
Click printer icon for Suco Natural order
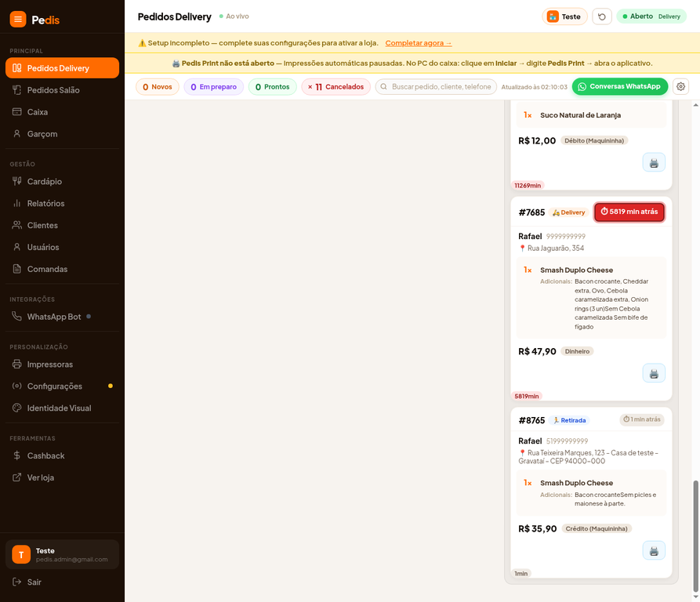pyautogui.click(x=654, y=162)
